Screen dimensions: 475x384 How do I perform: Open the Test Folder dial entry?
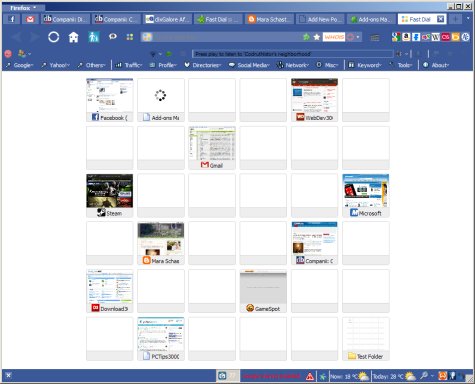point(366,339)
